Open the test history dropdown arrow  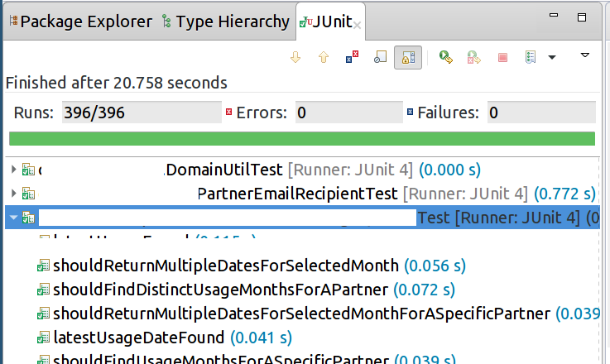(551, 57)
